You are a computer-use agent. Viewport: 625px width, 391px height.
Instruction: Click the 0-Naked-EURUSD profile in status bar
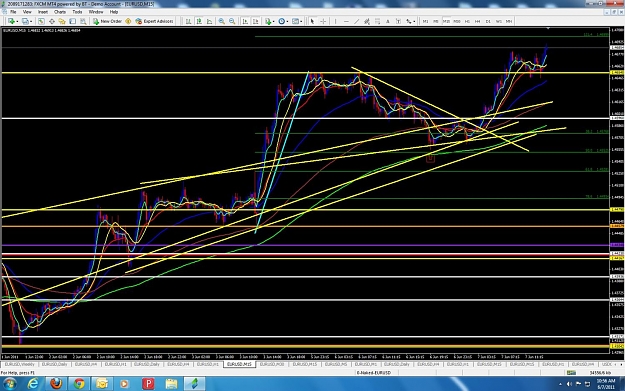tap(374, 373)
